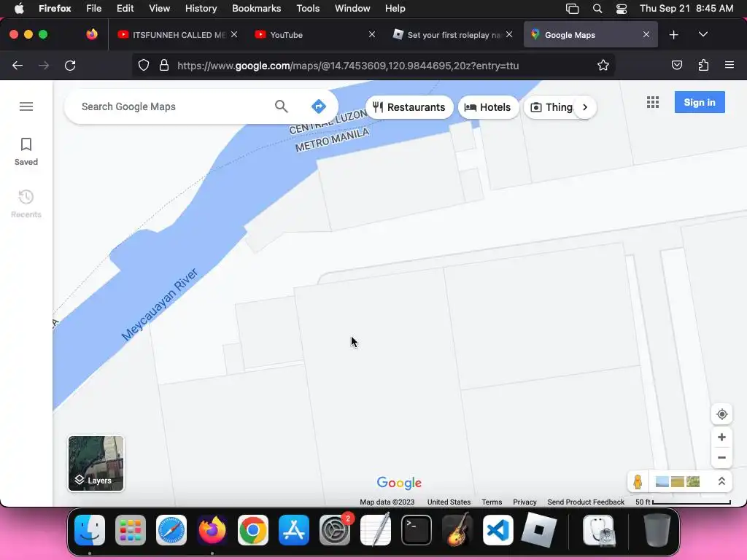
Task: Show your location on the map
Action: pos(721,414)
